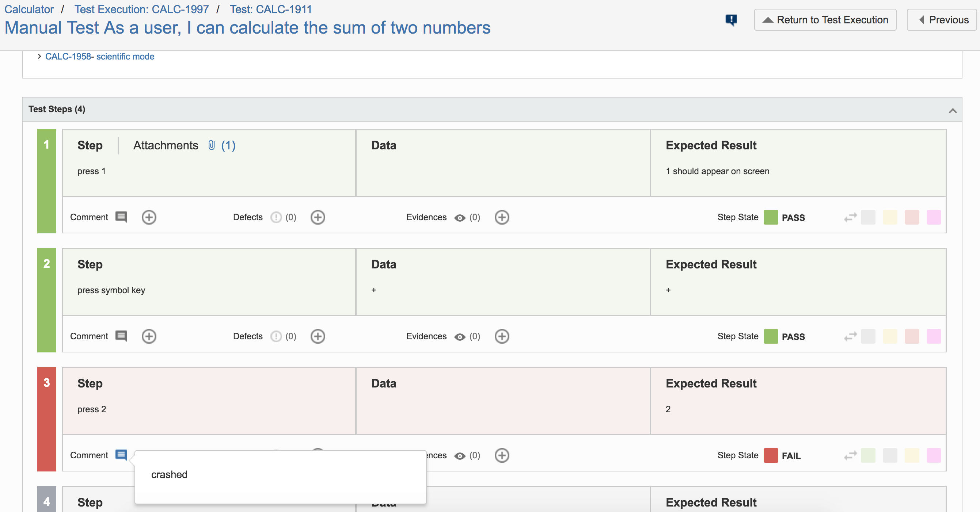The height and width of the screenshot is (512, 980).
Task: Click step 2 defects warning icon
Action: 276,336
